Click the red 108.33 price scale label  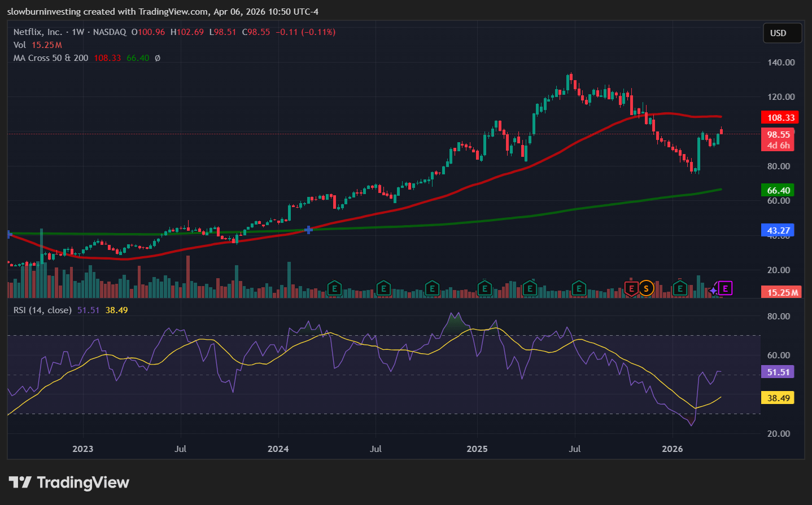point(780,117)
